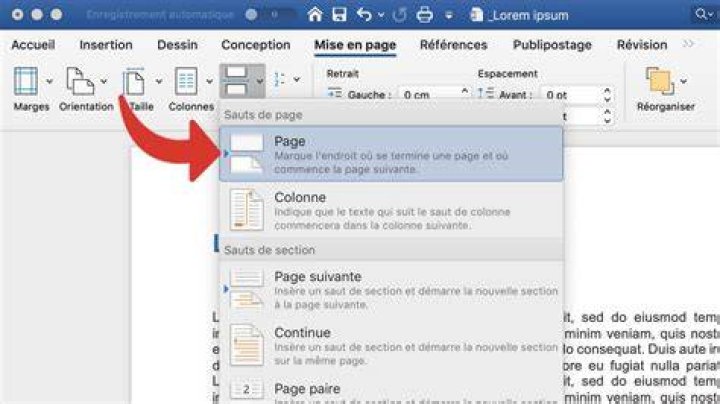Switch to the Insertion tab
This screenshot has height=404, width=720.
pos(106,45)
